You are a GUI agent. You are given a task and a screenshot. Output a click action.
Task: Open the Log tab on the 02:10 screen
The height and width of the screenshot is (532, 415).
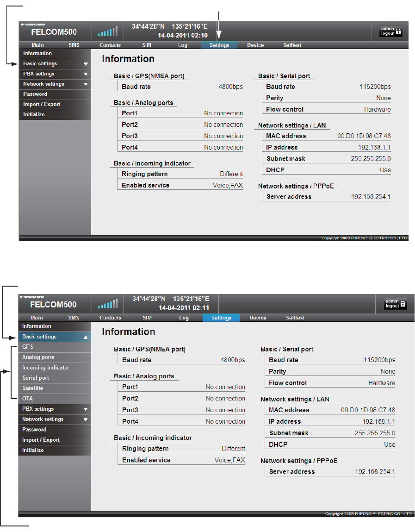coord(182,45)
